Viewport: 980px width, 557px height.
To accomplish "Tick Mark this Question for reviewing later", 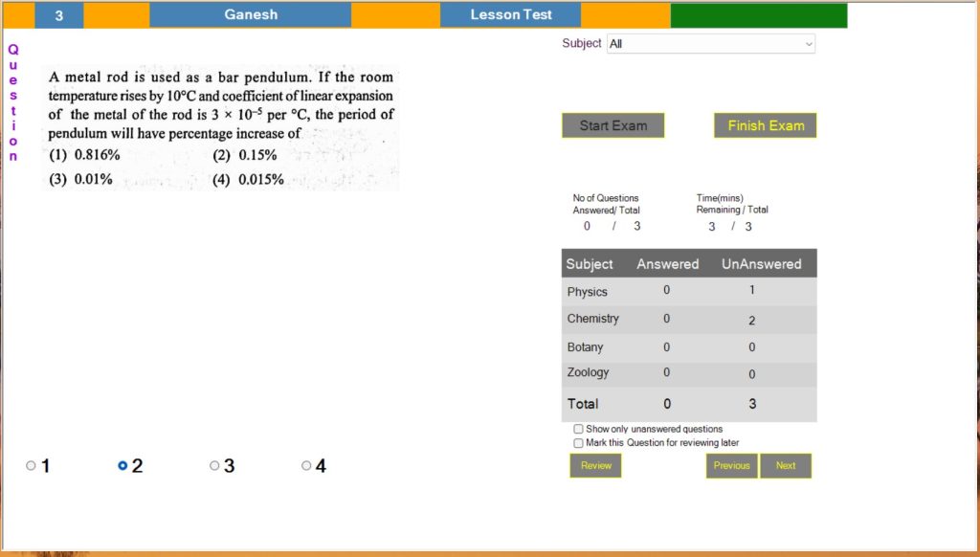I will click(578, 443).
